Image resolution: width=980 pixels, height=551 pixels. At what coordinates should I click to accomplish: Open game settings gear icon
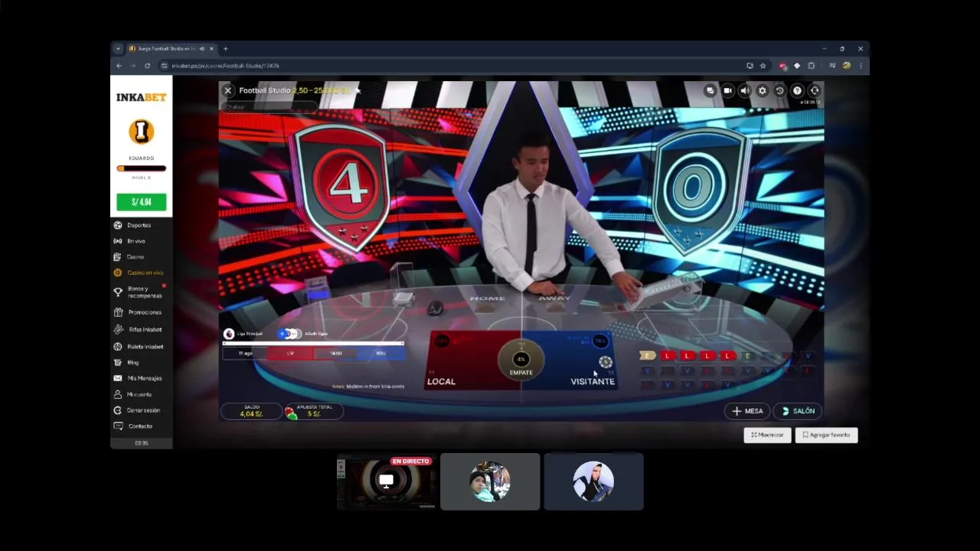click(x=762, y=90)
